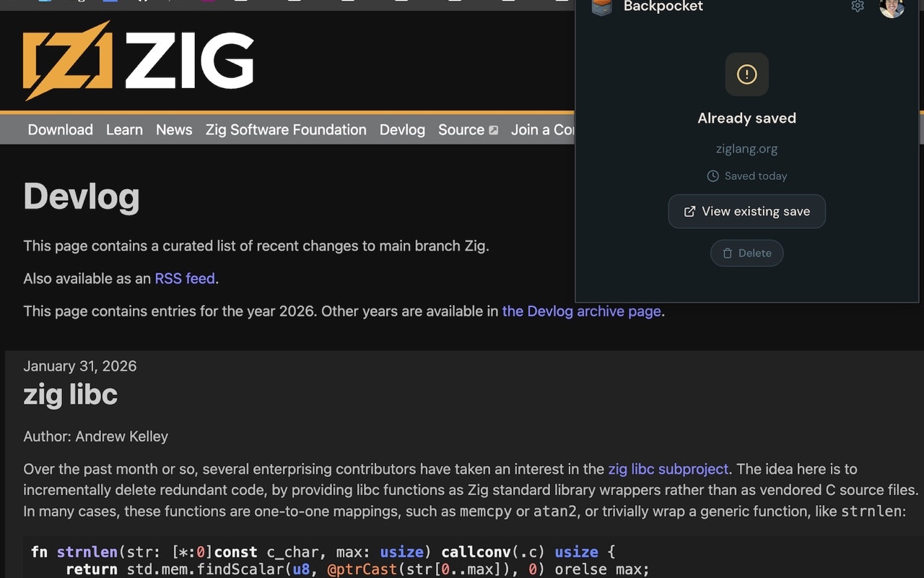Click the Already saved warning icon

[747, 74]
